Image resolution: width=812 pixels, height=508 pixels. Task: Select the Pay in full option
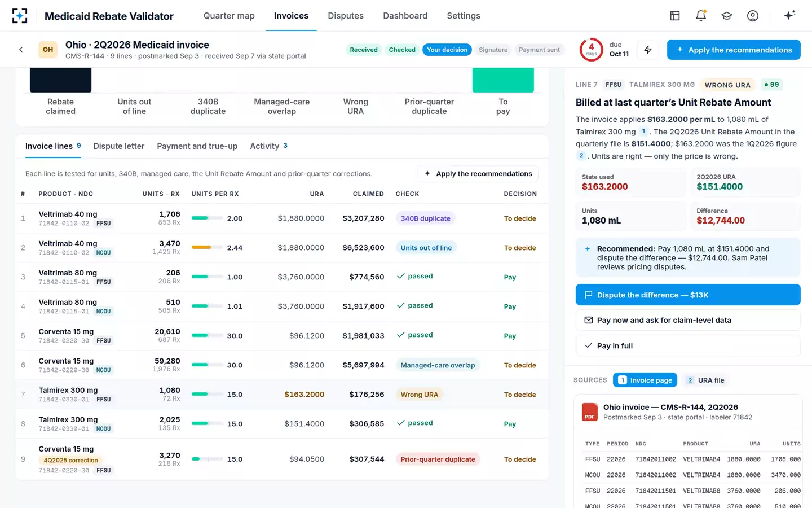coord(688,345)
